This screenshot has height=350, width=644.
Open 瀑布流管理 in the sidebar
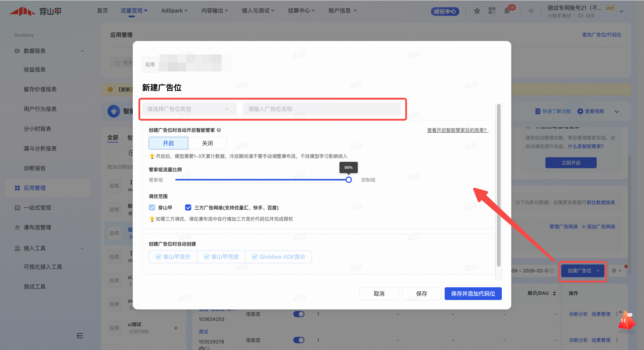pyautogui.click(x=37, y=227)
